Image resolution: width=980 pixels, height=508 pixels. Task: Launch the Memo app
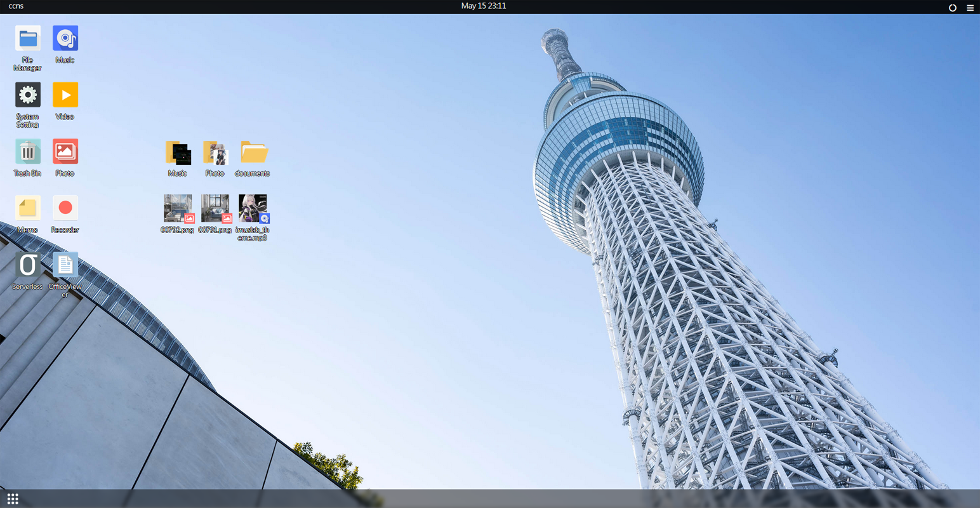(27, 209)
